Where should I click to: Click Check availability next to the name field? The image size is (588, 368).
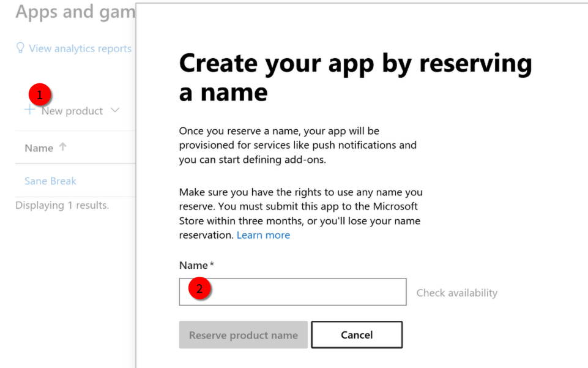[456, 293]
